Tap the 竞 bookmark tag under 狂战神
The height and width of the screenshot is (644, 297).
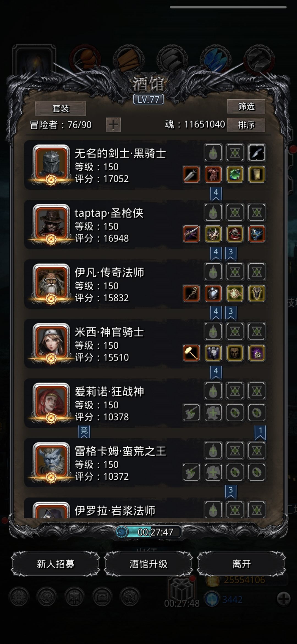pyautogui.click(x=84, y=431)
